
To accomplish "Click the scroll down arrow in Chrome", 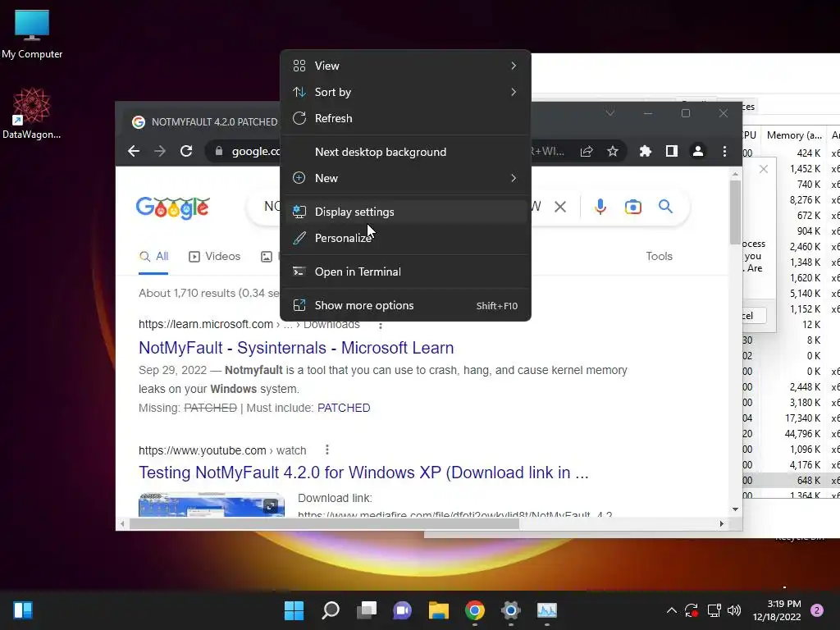I will [735, 509].
